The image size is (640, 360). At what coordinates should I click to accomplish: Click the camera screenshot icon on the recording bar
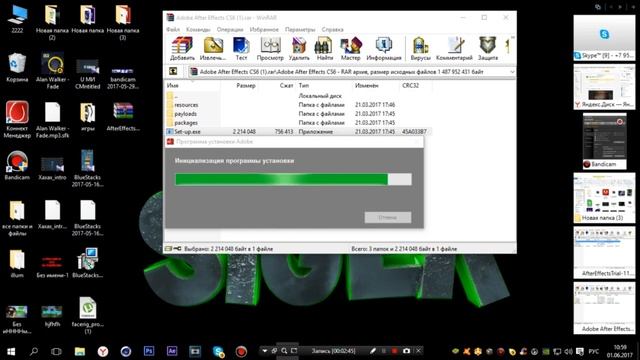407,351
